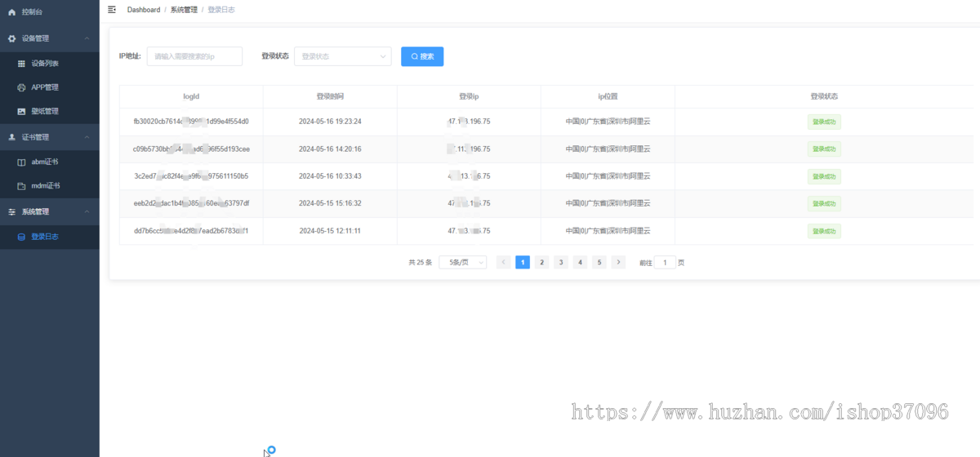Click the APP管理 icon
Image resolution: width=980 pixels, height=457 pixels.
[x=21, y=87]
